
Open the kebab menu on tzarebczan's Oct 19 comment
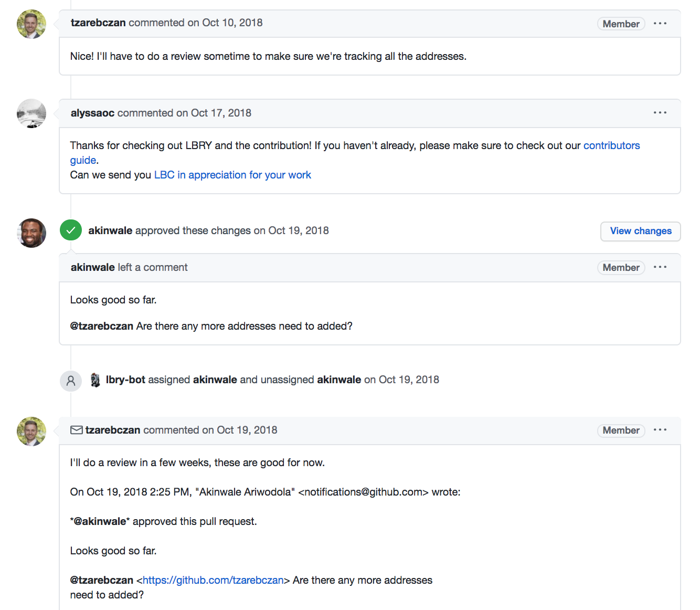[660, 430]
